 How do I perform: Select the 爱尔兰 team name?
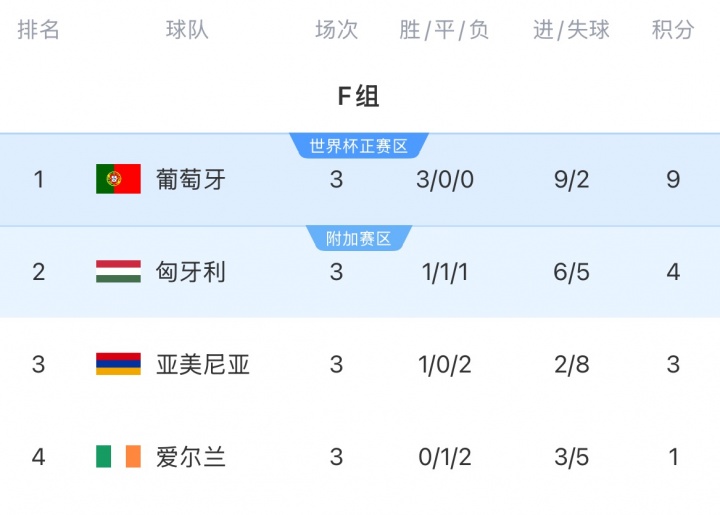(191, 457)
